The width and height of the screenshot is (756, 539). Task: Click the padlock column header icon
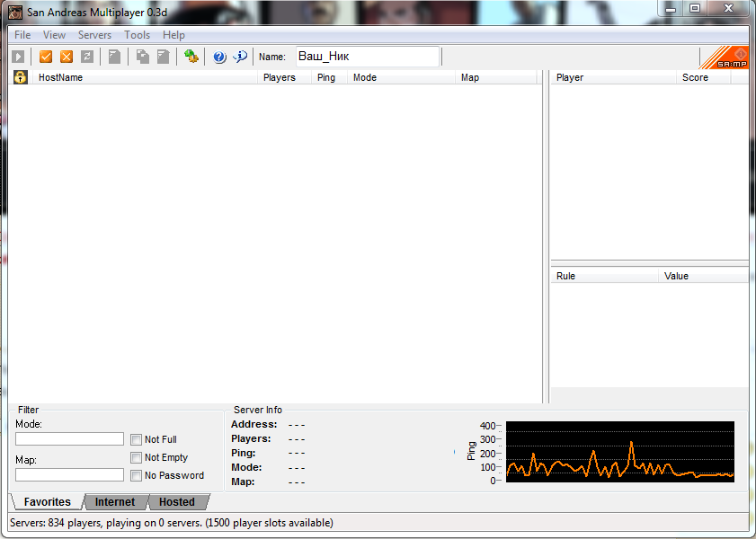click(21, 77)
